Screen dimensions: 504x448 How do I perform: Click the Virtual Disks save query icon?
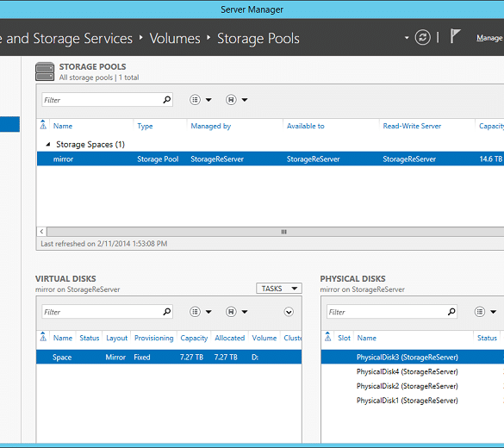231,312
